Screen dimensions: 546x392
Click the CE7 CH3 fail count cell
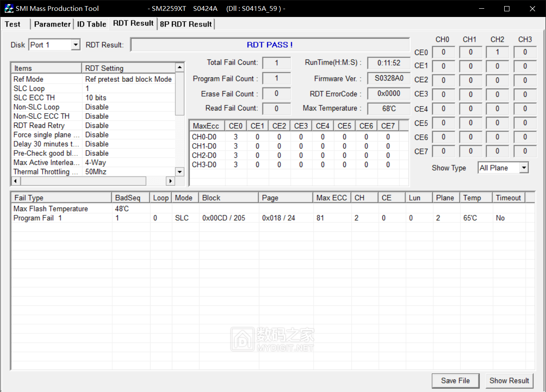pyautogui.click(x=525, y=151)
